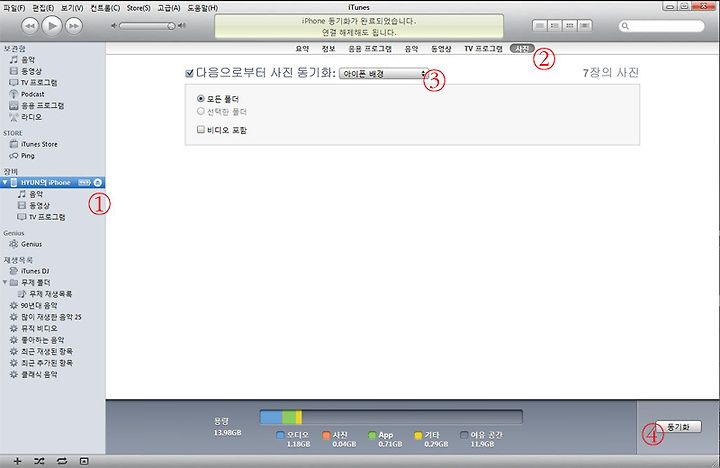Open 음악 under HYUN의 iPhone
This screenshot has width=720, height=468.
[36, 194]
